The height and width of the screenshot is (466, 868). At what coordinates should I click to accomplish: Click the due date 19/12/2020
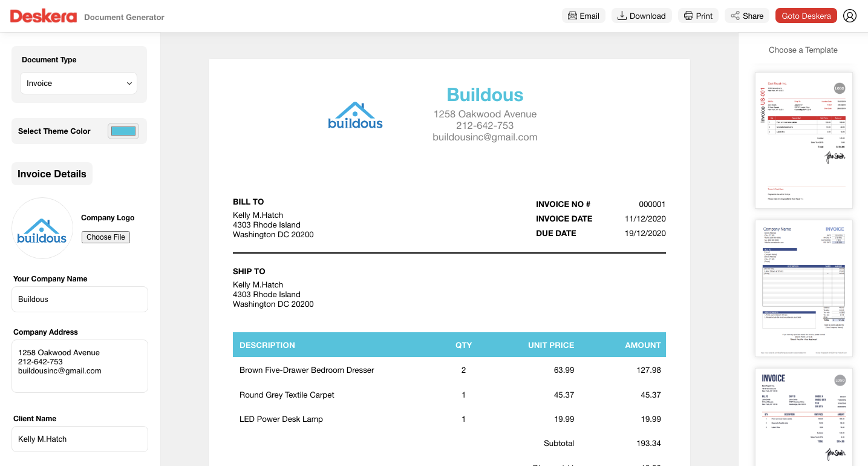[x=645, y=233]
